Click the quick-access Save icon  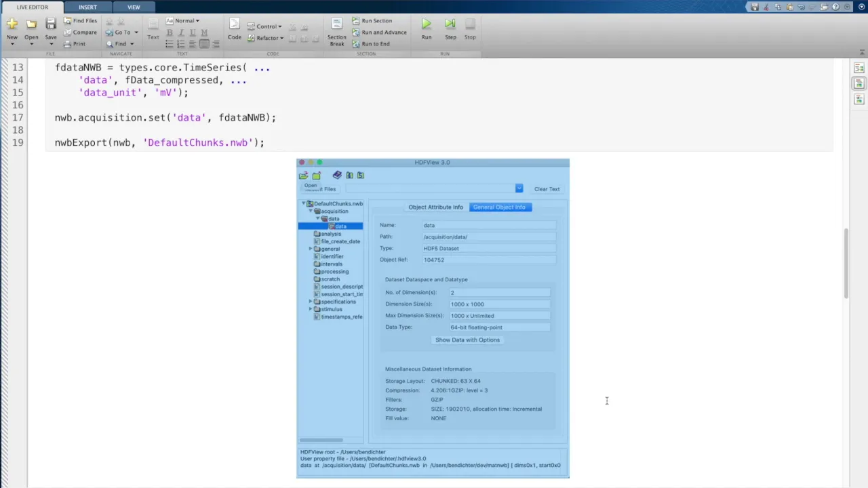(754, 7)
